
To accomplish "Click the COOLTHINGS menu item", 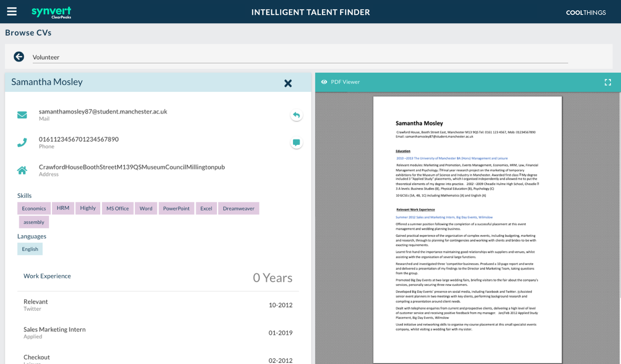I will tap(587, 12).
